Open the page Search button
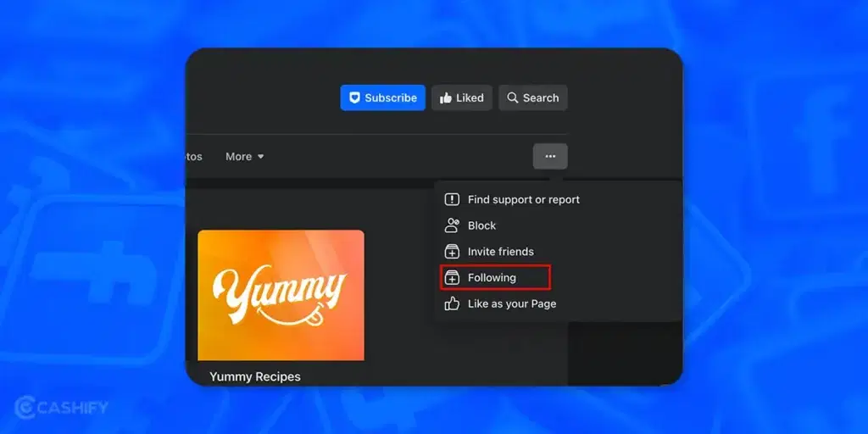Viewport: 868px width, 434px height. point(532,98)
